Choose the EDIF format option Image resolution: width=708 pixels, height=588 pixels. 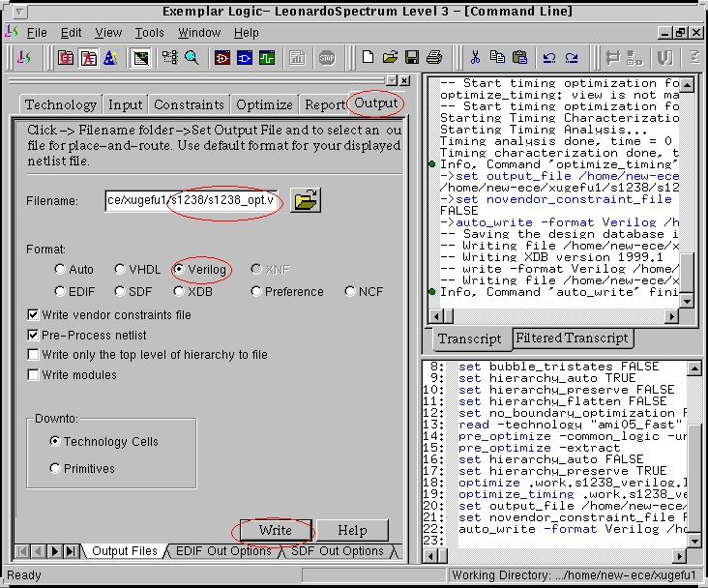(60, 291)
